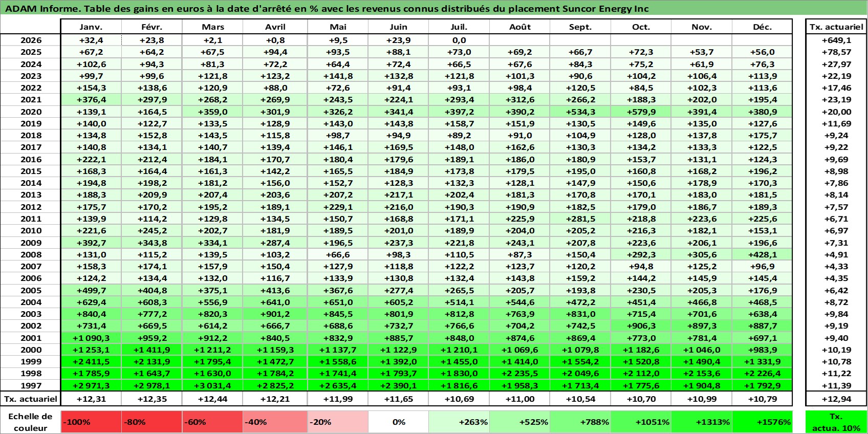This screenshot has width=868, height=434.
Task: Pick the +788% color scale swatch
Action: [580, 422]
